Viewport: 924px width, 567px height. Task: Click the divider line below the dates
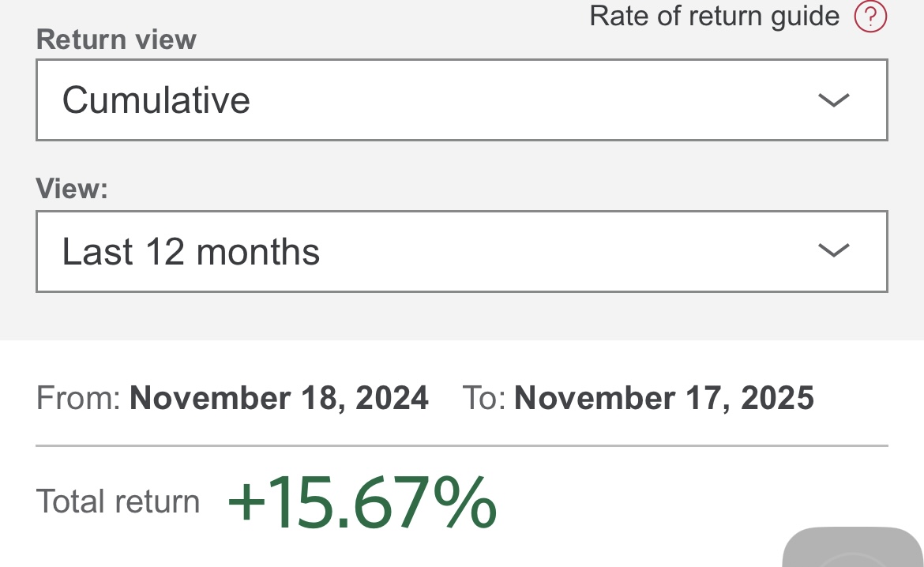[461, 446]
